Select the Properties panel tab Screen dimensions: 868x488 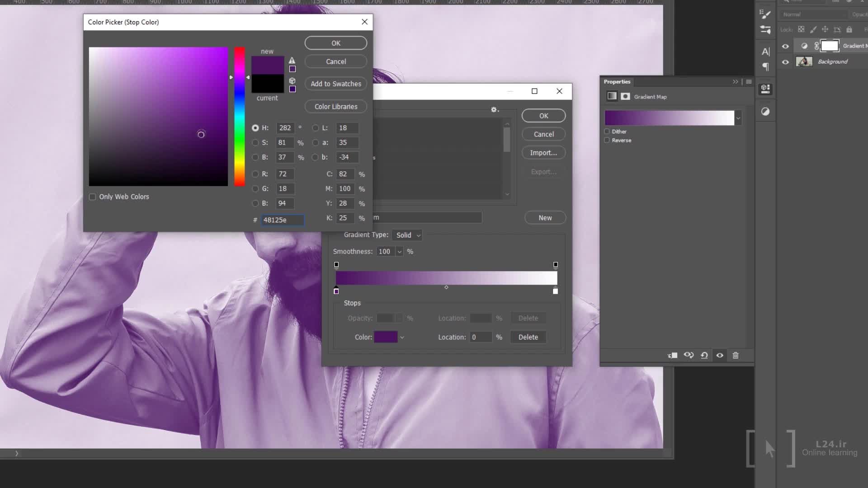pos(617,82)
